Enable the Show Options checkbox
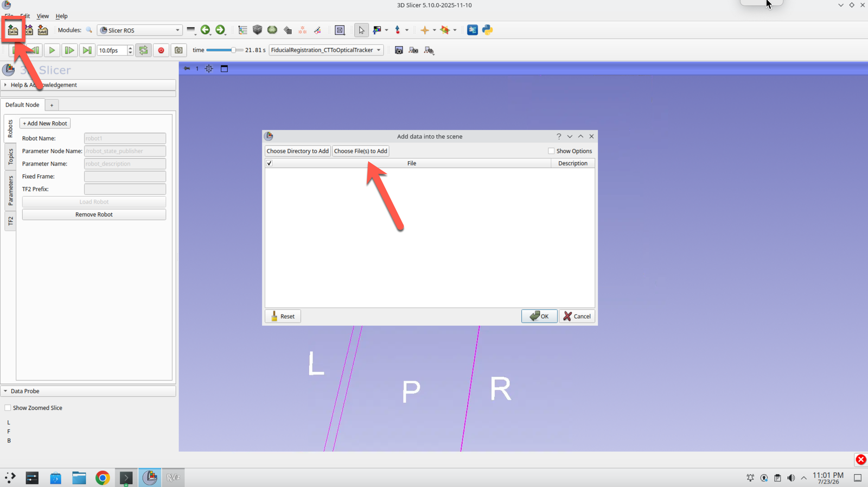The image size is (868, 487). [551, 151]
